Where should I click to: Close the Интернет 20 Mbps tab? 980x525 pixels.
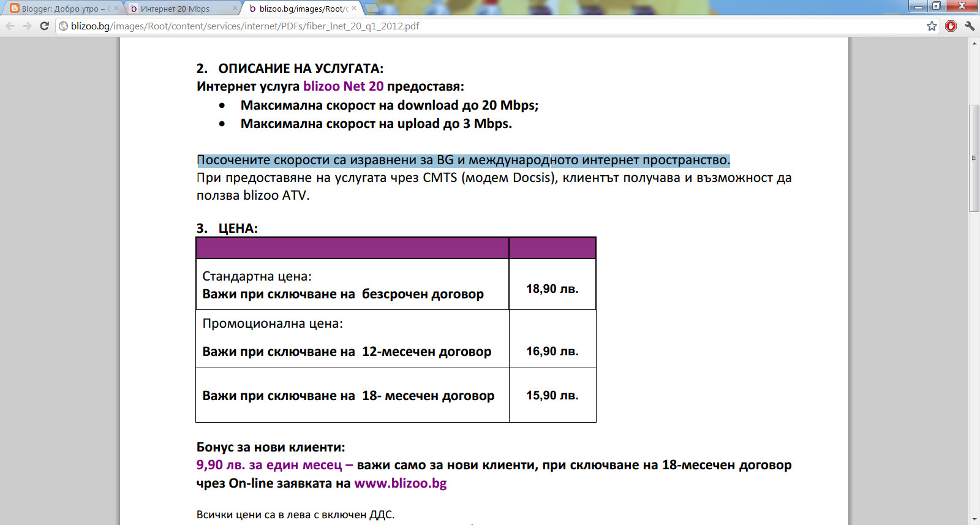point(235,9)
